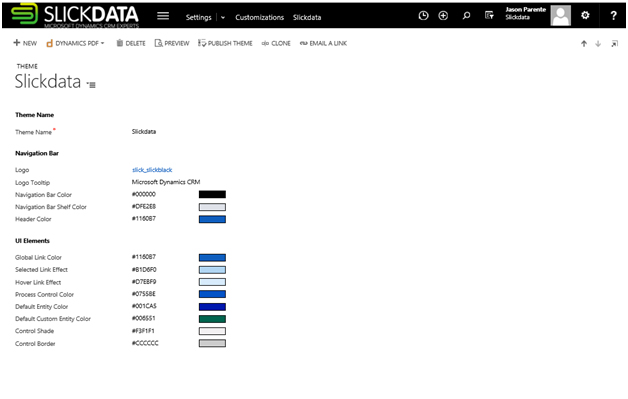628x399 pixels.
Task: Edit the Control Border value #CCCCCC
Action: pyautogui.click(x=145, y=343)
